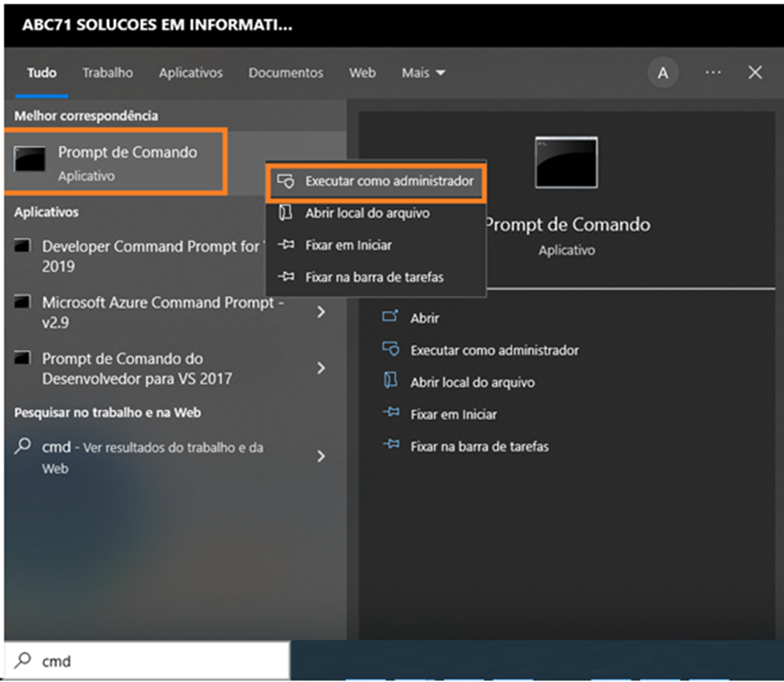
Task: Click the file location icon in details pane
Action: (x=390, y=380)
